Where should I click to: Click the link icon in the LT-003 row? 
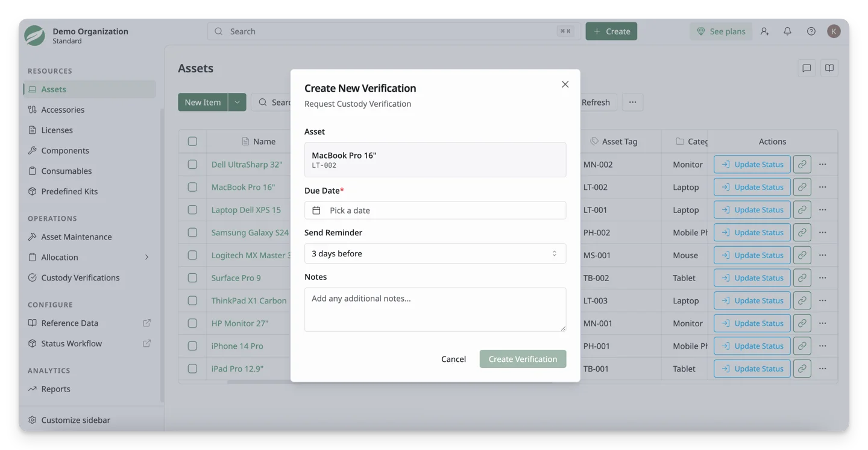[x=802, y=301]
